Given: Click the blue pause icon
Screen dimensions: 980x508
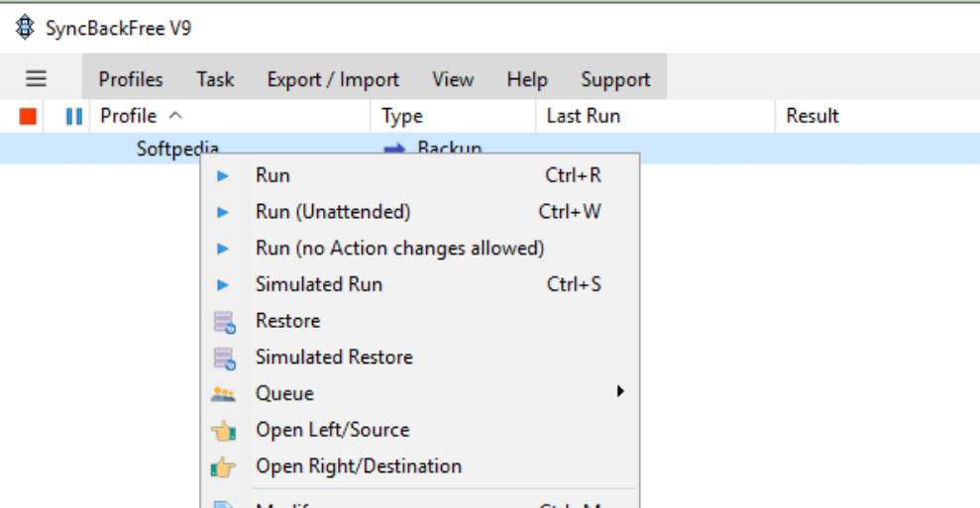Looking at the screenshot, I should pos(73,117).
